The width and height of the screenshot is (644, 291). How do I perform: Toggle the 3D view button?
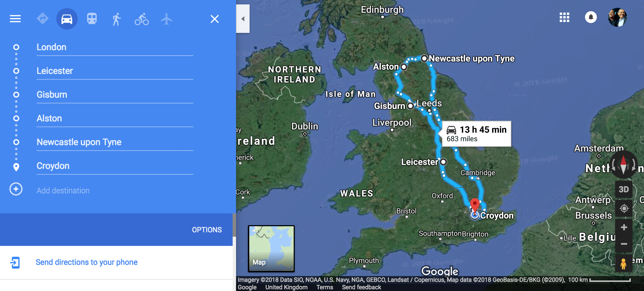pyautogui.click(x=624, y=189)
